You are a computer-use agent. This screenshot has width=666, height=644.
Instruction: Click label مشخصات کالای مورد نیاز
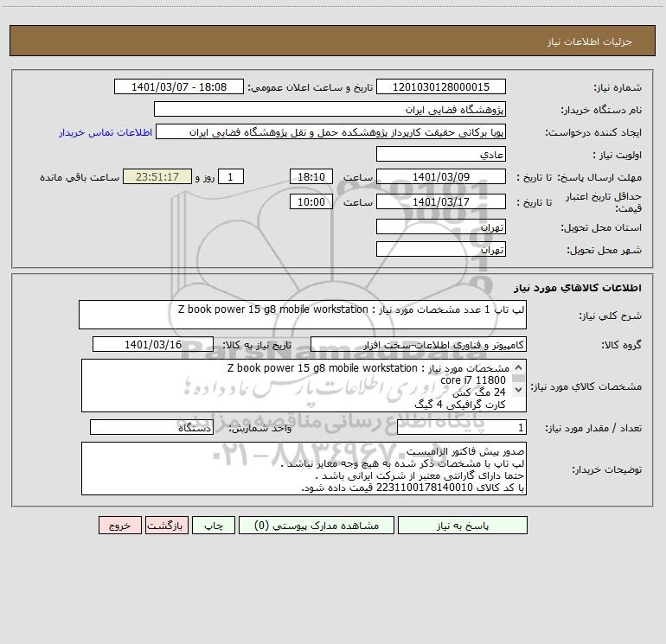pyautogui.click(x=586, y=386)
